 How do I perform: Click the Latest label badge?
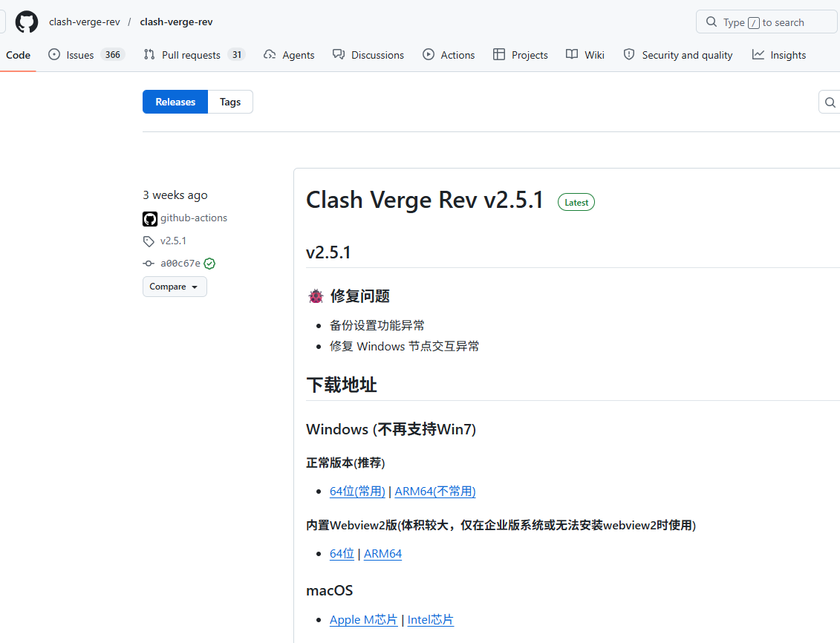click(x=576, y=203)
